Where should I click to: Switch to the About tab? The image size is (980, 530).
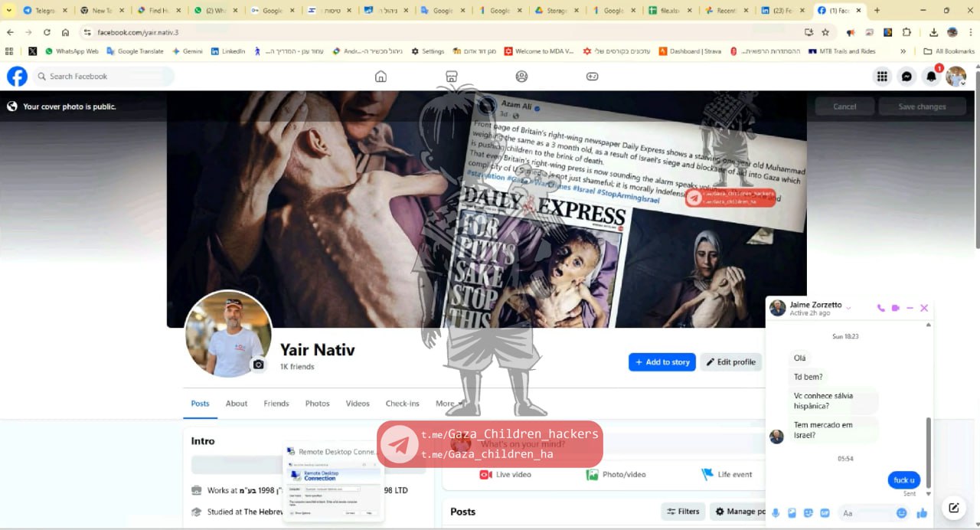click(x=237, y=404)
